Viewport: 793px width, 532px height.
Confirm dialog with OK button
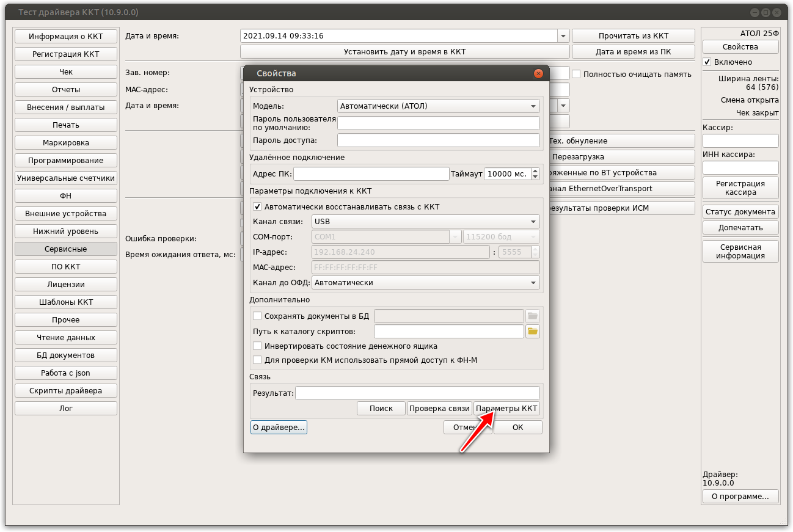[518, 427]
